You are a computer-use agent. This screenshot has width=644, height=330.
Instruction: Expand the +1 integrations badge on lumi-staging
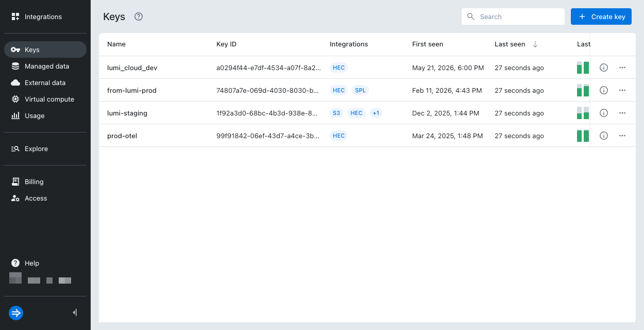(x=376, y=113)
